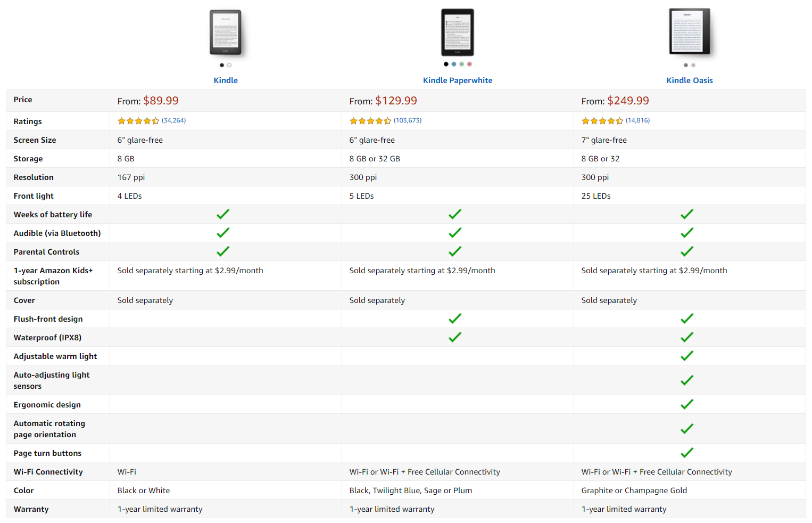Select the white color swatch under Kindle
Screen dimensions: 812x523
pos(229,65)
